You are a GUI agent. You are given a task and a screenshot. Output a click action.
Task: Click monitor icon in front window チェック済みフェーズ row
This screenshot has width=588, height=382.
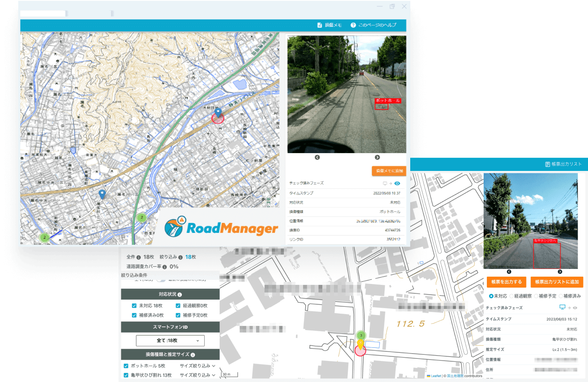click(385, 183)
